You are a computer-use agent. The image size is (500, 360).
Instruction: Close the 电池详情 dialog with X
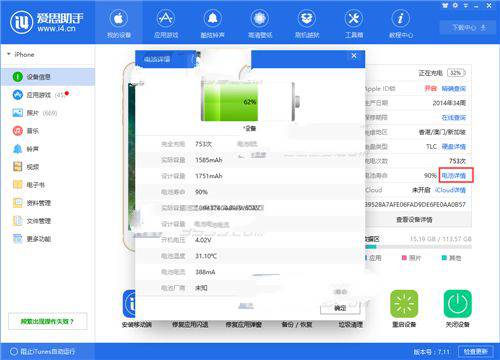(354, 56)
